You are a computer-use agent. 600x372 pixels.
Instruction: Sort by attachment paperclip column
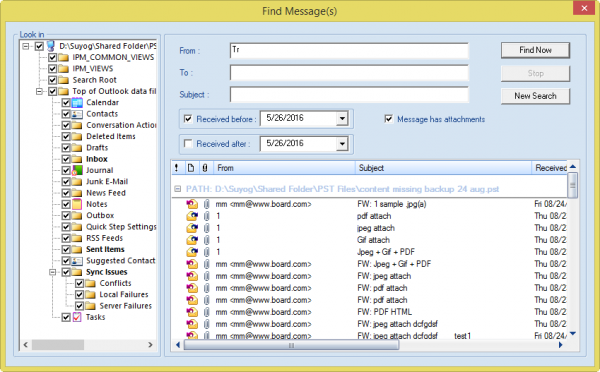click(x=205, y=168)
